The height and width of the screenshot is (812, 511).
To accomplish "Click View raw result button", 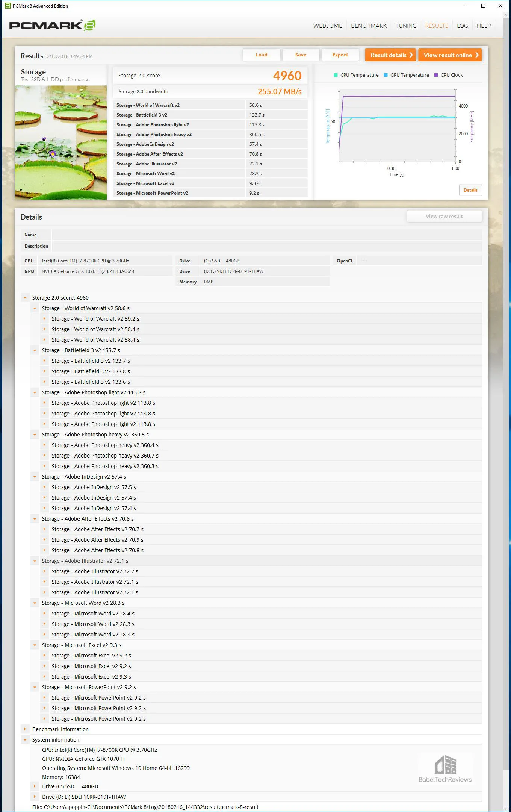I will 444,216.
